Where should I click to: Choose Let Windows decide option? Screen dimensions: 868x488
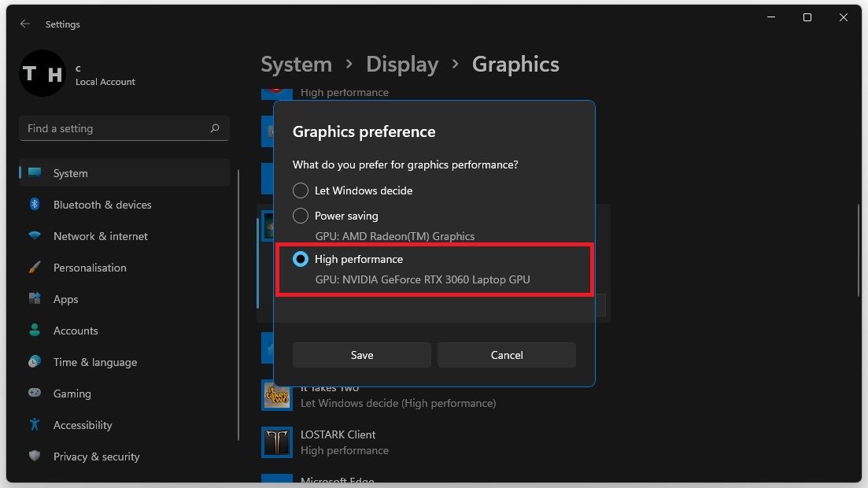301,190
